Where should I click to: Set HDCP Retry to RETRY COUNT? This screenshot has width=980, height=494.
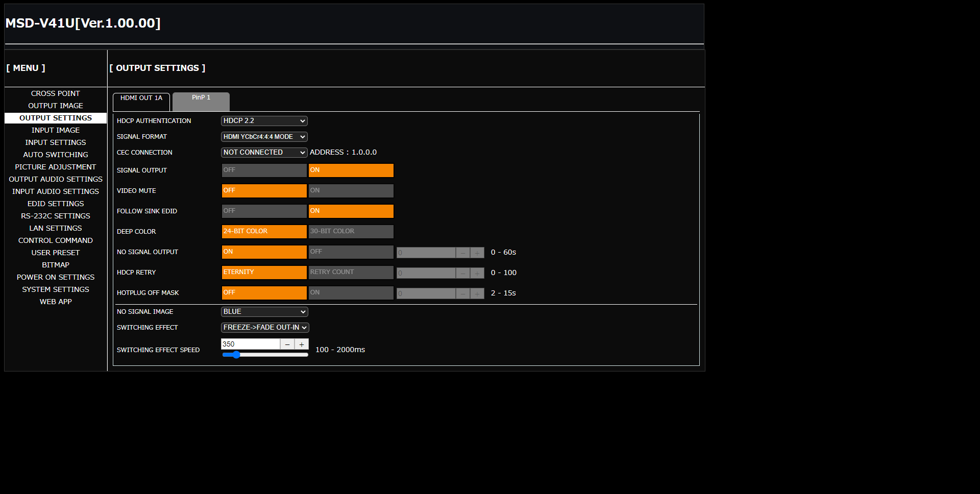tap(351, 273)
